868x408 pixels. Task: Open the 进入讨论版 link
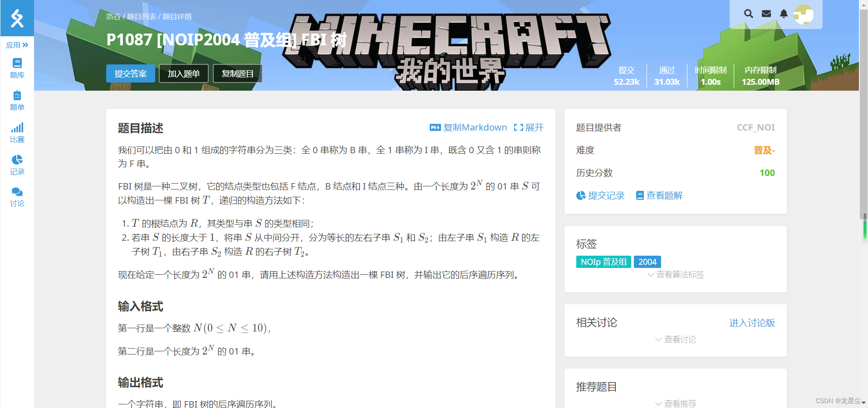(x=752, y=323)
